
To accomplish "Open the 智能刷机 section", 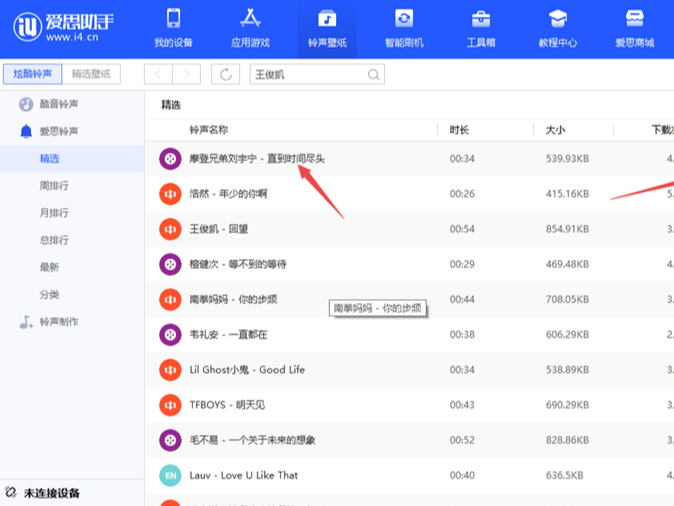I will click(x=404, y=28).
